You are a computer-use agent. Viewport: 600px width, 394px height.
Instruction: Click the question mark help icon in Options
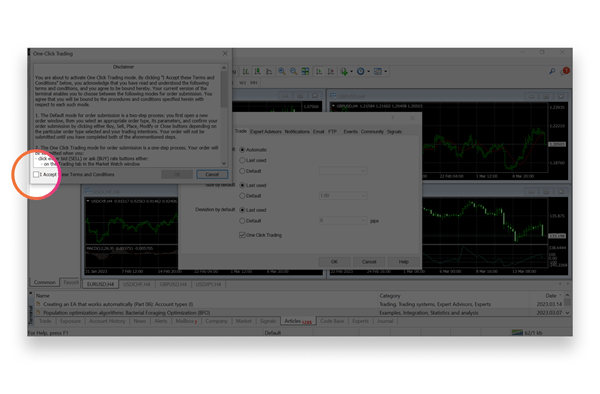pos(392,118)
